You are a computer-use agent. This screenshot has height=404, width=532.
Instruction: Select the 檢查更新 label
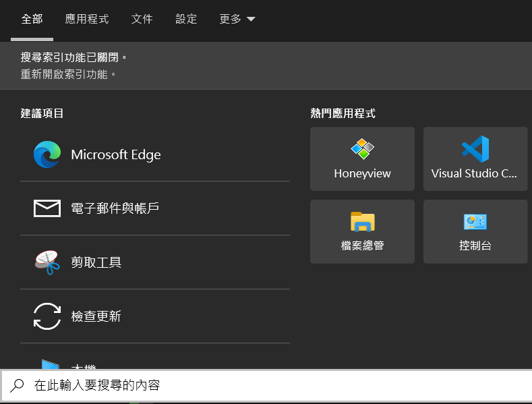(x=96, y=316)
